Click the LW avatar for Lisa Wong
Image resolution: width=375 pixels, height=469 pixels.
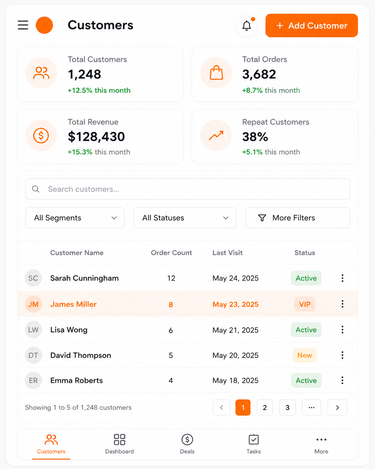[x=33, y=330]
